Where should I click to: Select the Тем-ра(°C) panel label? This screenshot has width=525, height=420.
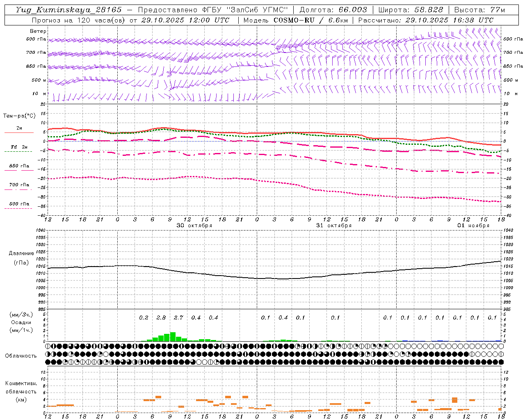19,116
